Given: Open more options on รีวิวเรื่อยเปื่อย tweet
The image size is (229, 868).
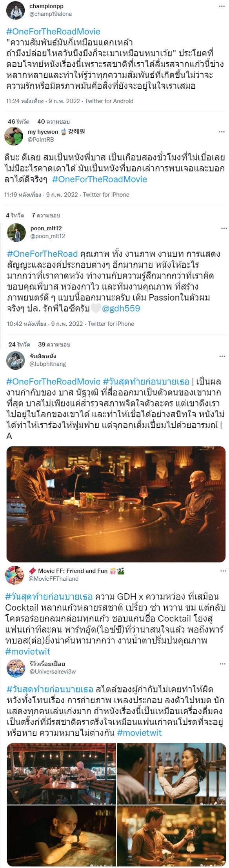Looking at the screenshot, I should click(222, 664).
